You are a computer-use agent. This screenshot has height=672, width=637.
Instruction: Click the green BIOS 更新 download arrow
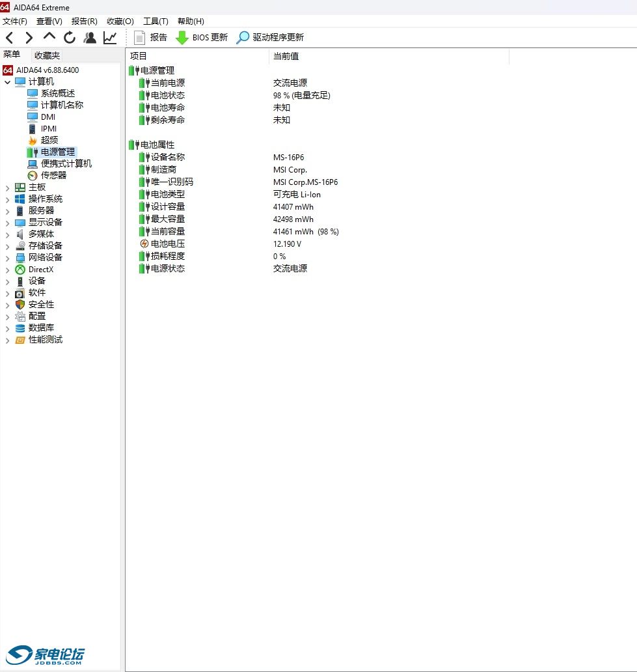(x=182, y=38)
